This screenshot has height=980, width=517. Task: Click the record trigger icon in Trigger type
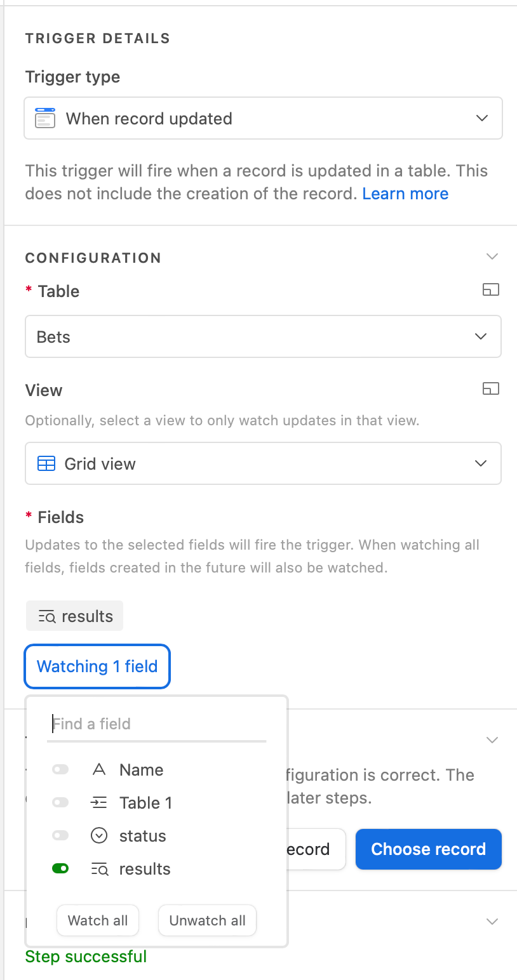[x=44, y=119]
